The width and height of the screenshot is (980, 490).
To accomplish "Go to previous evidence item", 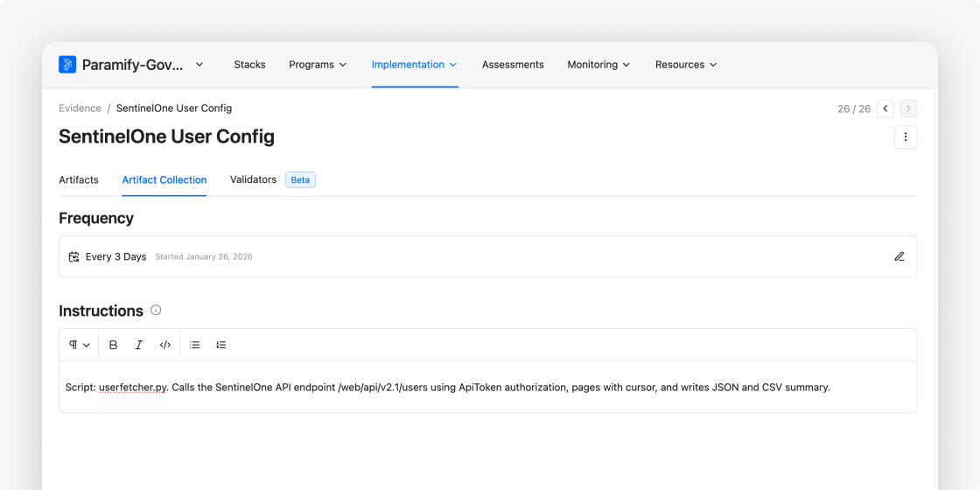I will [x=885, y=108].
